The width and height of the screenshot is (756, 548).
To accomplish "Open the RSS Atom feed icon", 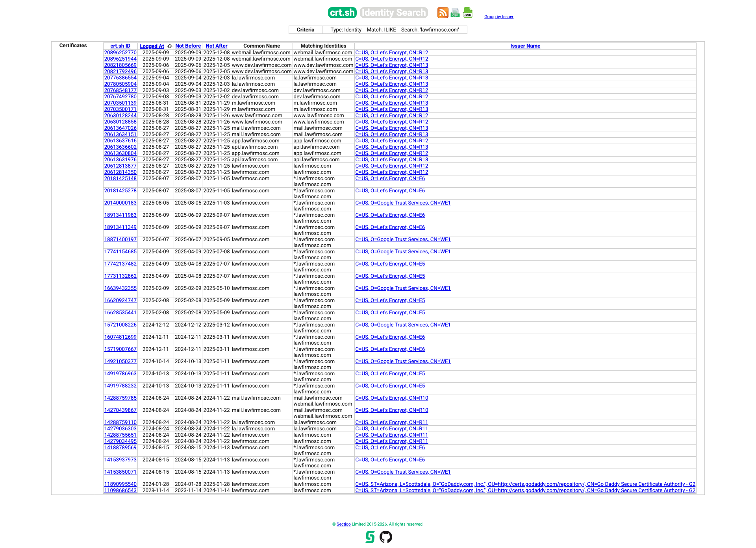I will (x=443, y=13).
